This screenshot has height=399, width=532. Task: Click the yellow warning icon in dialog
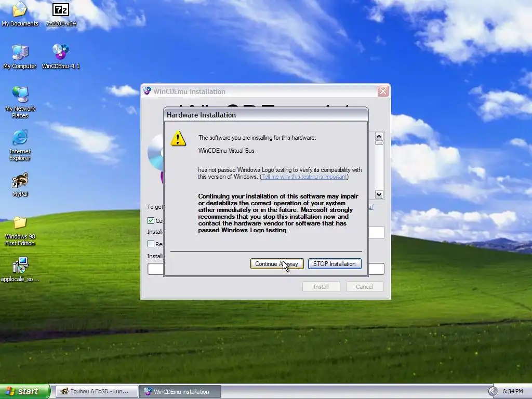178,138
